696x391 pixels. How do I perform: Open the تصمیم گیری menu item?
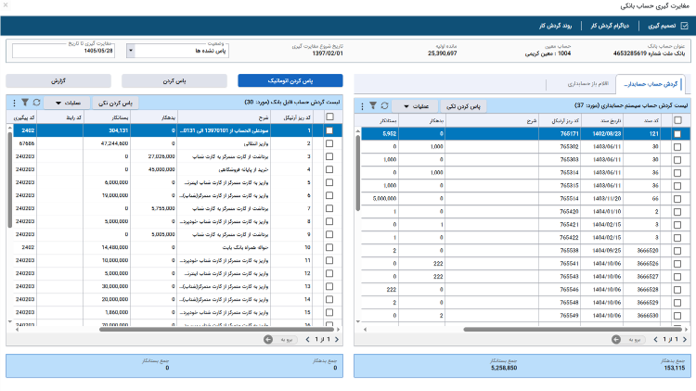coord(662,26)
